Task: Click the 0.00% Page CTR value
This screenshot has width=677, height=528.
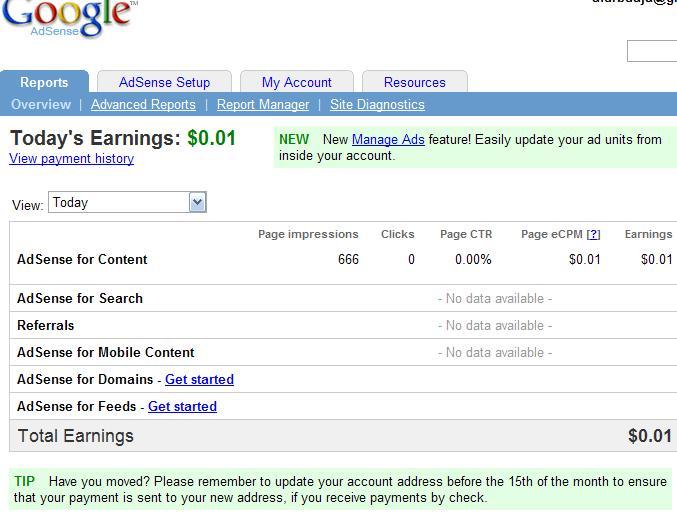Action: [x=473, y=259]
